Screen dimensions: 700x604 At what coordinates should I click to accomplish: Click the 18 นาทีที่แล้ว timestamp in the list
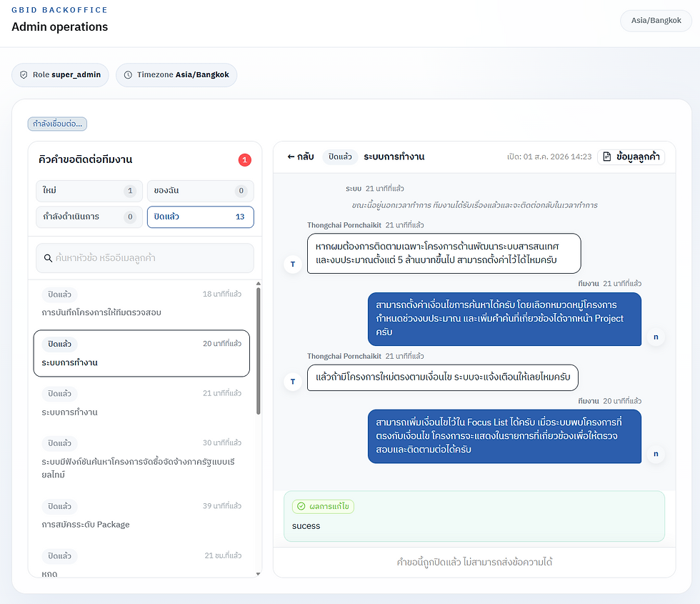(222, 294)
